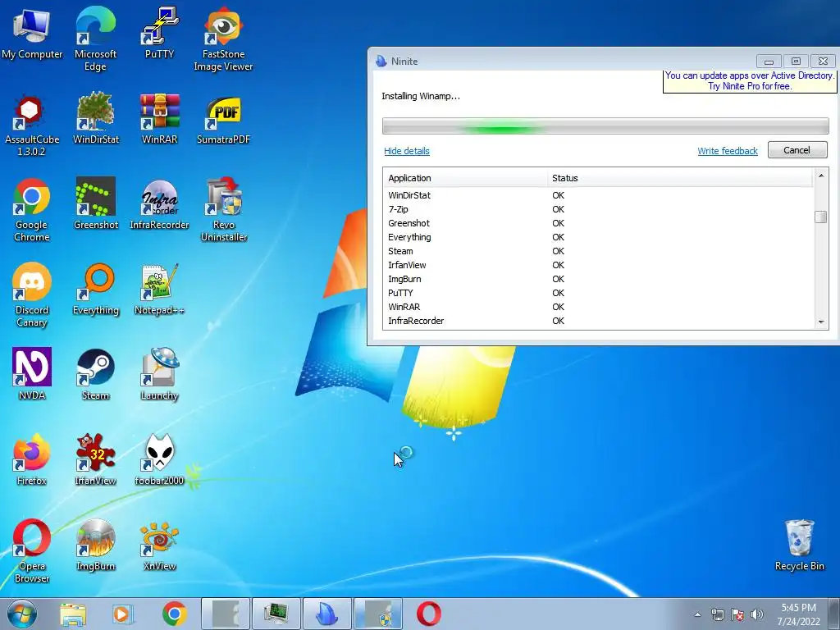The width and height of the screenshot is (840, 630).
Task: Click Try Ninite Pro for free banner
Action: click(750, 81)
